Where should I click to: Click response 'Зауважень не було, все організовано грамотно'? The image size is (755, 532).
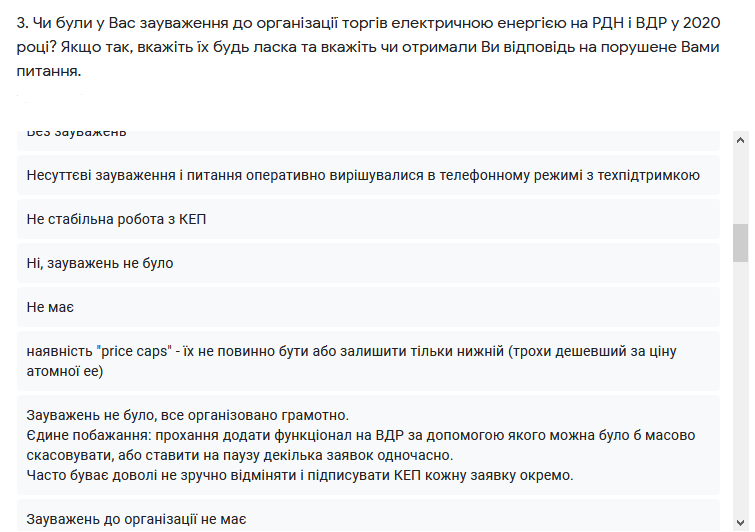coord(368,445)
